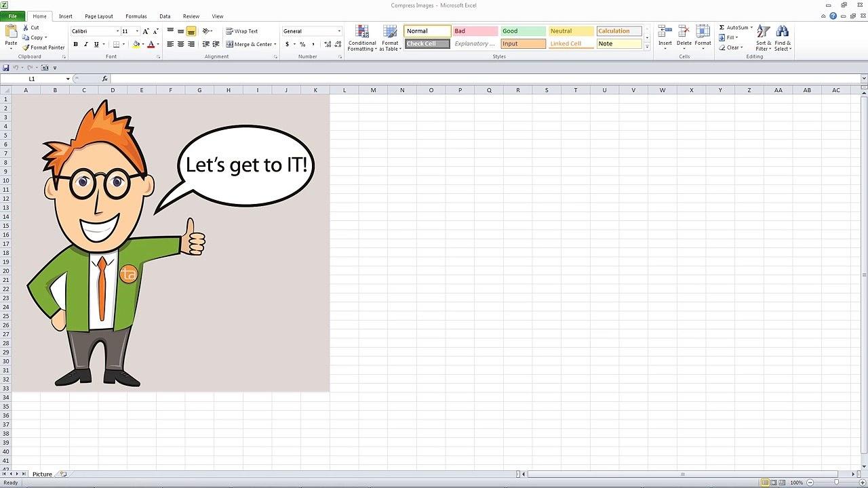
Task: Toggle Underline formatting
Action: click(x=96, y=44)
